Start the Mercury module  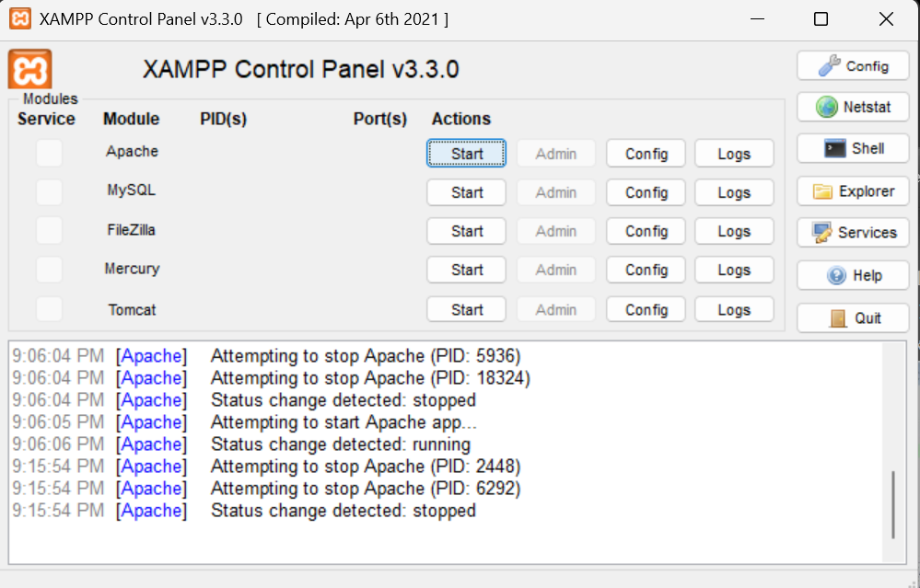click(x=467, y=270)
